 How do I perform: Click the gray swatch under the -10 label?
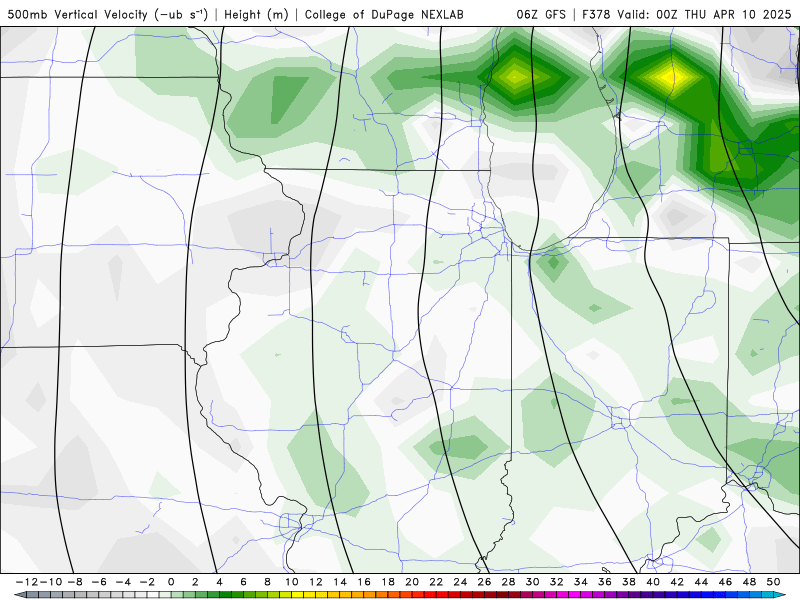click(57, 595)
